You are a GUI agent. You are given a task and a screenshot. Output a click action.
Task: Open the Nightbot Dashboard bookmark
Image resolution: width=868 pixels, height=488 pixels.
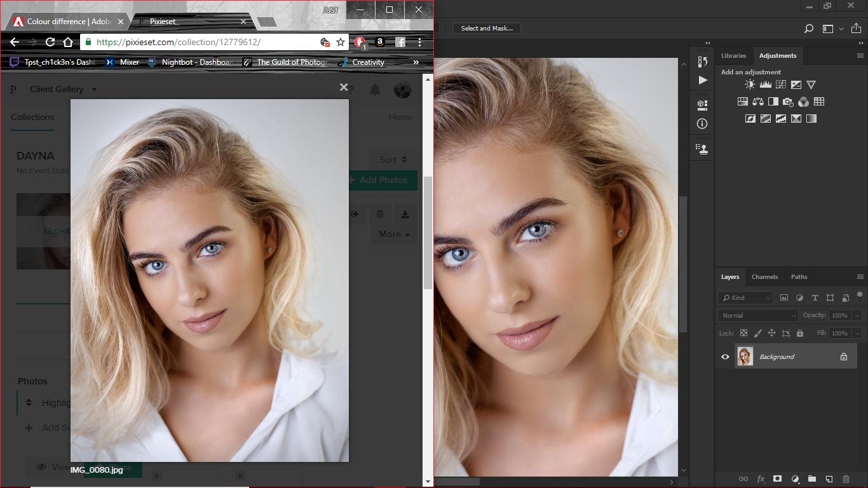coord(191,62)
